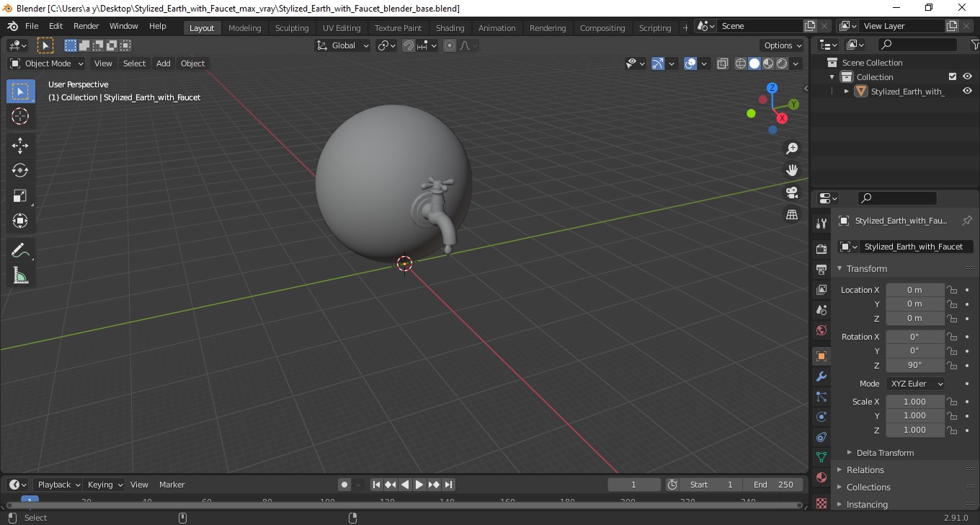Click the Pan view hand icon
The image size is (980, 525).
point(792,170)
